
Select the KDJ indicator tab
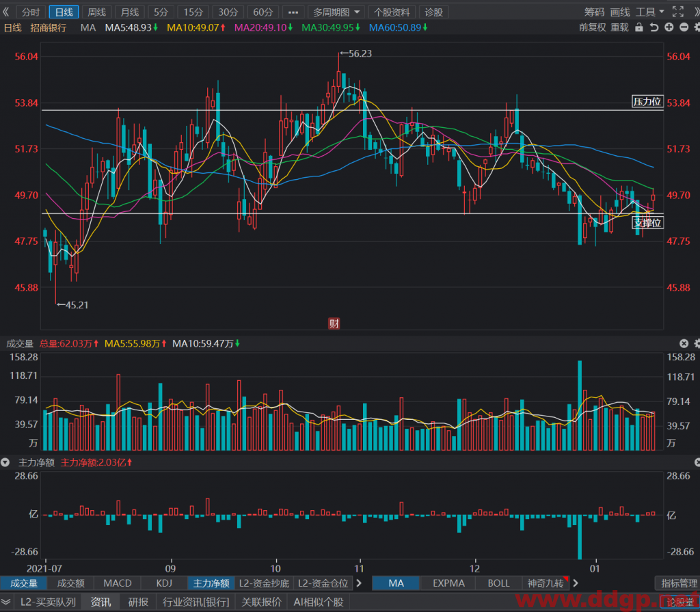pyautogui.click(x=164, y=583)
